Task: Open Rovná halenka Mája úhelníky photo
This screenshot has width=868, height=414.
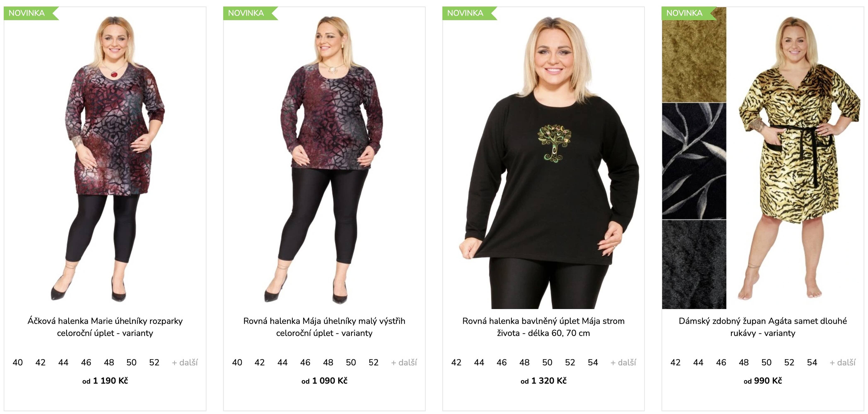Action: click(324, 158)
